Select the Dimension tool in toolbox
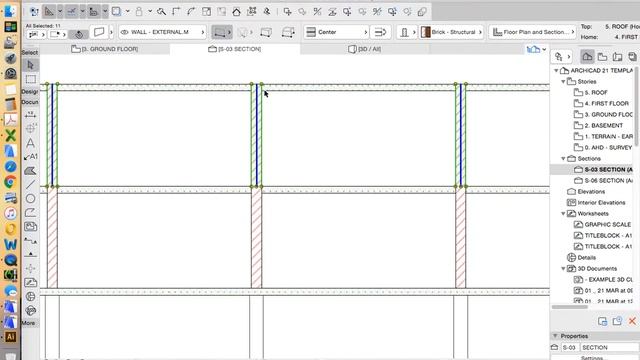 tap(31, 115)
